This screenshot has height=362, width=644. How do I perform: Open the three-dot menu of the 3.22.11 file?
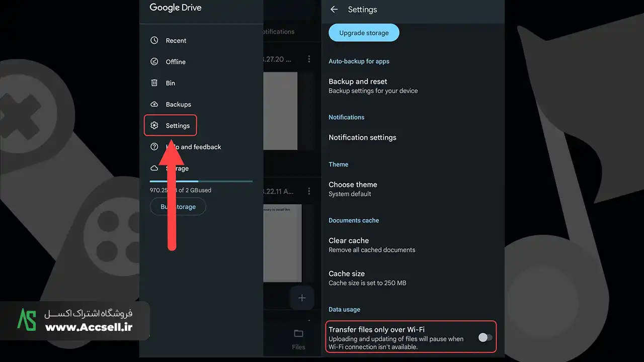coord(309,192)
